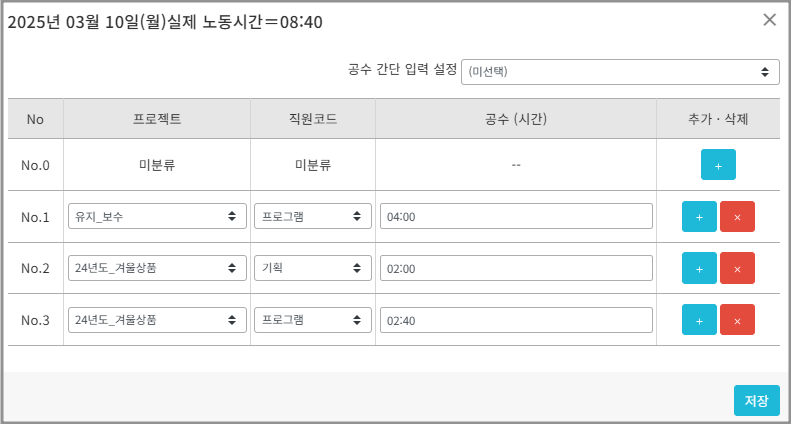791x424 pixels.
Task: Click the plus button in row No.3
Action: (699, 320)
